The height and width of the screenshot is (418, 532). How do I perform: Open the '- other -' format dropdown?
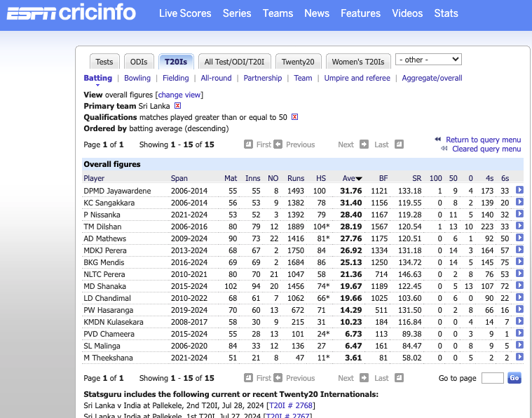[428, 60]
